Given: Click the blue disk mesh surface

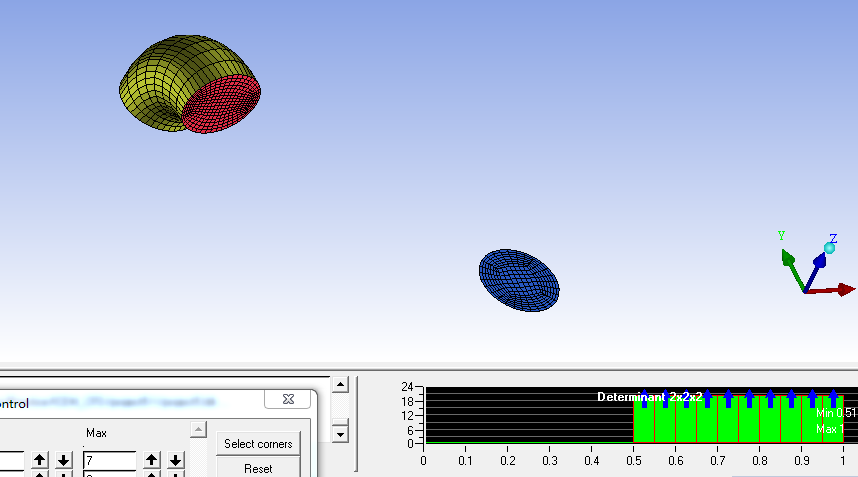Looking at the screenshot, I should tap(519, 281).
